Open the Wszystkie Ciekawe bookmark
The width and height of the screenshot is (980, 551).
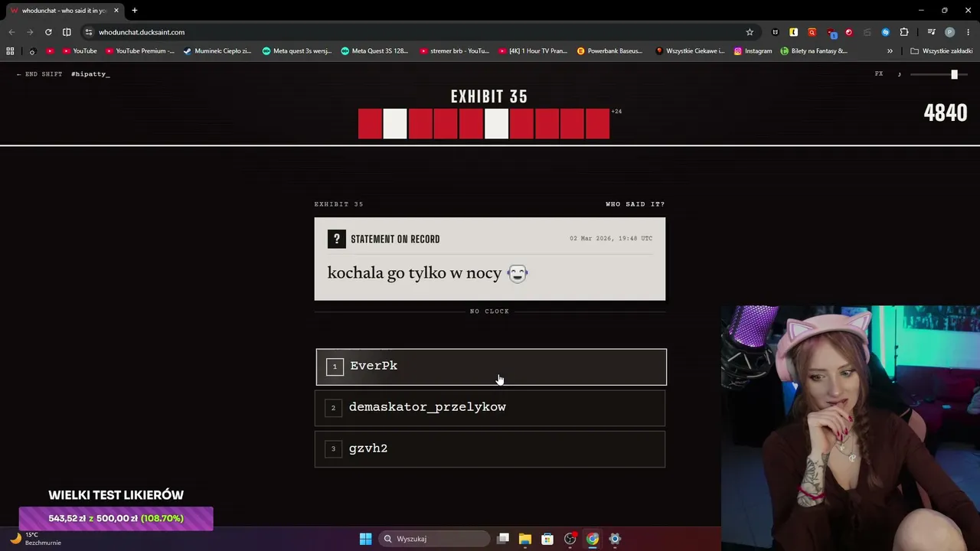tap(690, 51)
